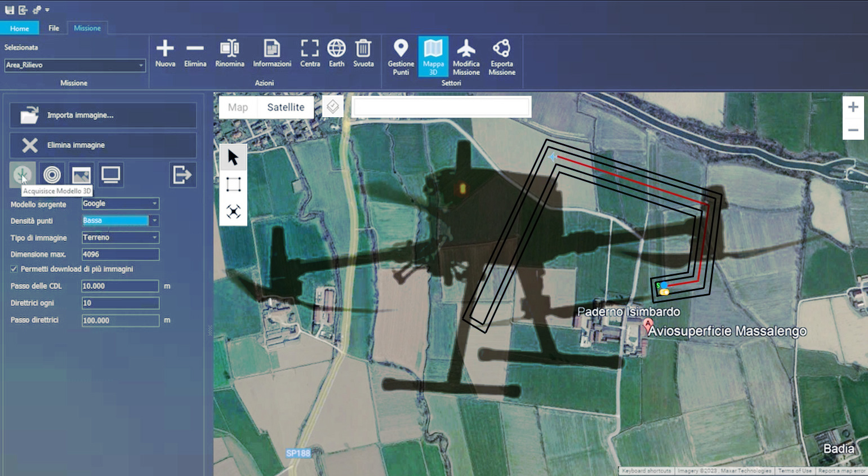868x476 pixels.
Task: Switch map to Satellite view
Action: coord(286,107)
